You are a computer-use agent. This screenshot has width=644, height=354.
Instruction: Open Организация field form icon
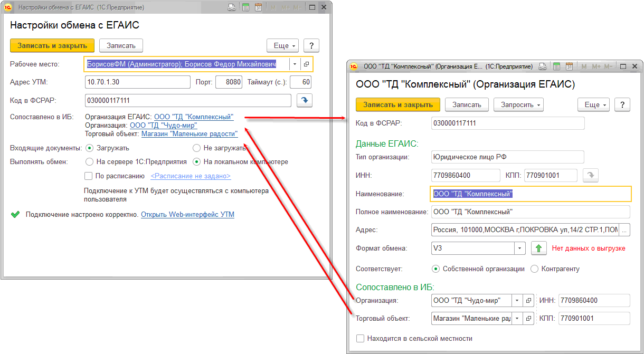pyautogui.click(x=528, y=301)
